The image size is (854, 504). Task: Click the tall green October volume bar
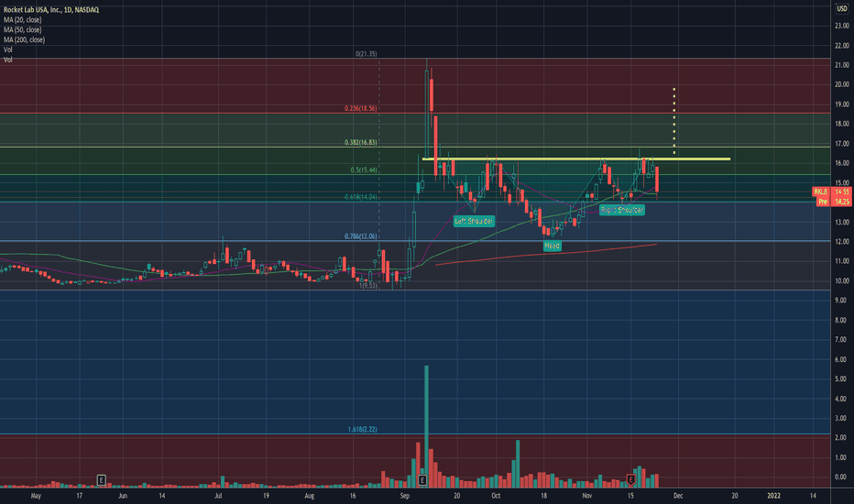pos(518,463)
